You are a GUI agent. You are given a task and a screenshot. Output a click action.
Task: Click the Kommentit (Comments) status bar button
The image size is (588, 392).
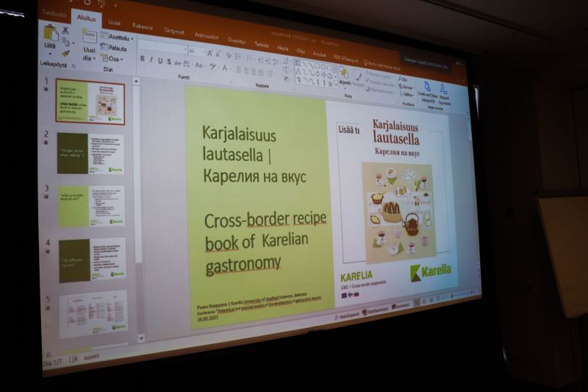(x=401, y=306)
